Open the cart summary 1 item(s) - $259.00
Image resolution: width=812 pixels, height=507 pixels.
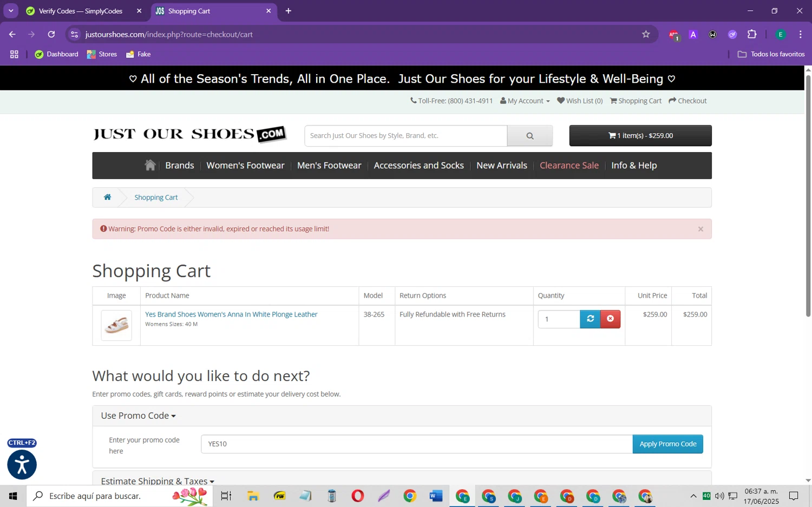click(640, 136)
